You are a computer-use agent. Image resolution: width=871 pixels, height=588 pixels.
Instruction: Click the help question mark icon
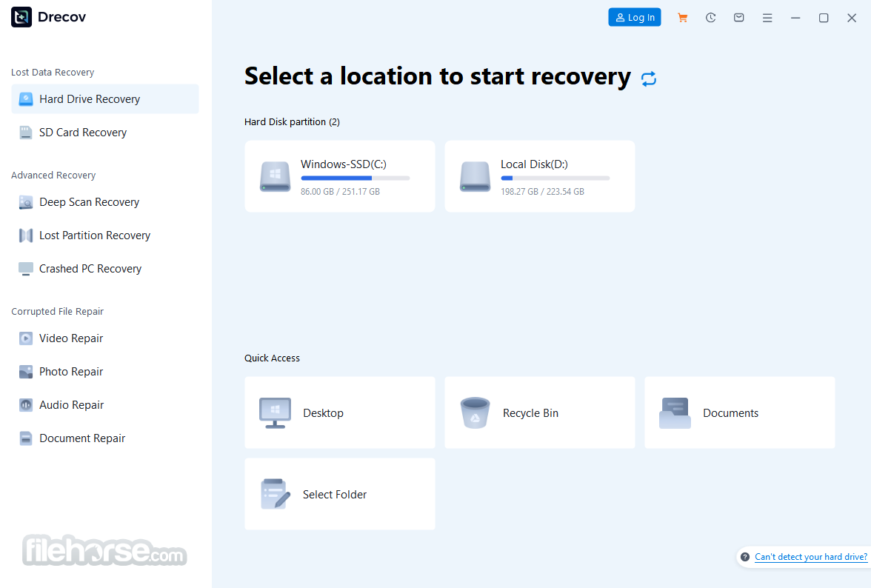click(745, 557)
